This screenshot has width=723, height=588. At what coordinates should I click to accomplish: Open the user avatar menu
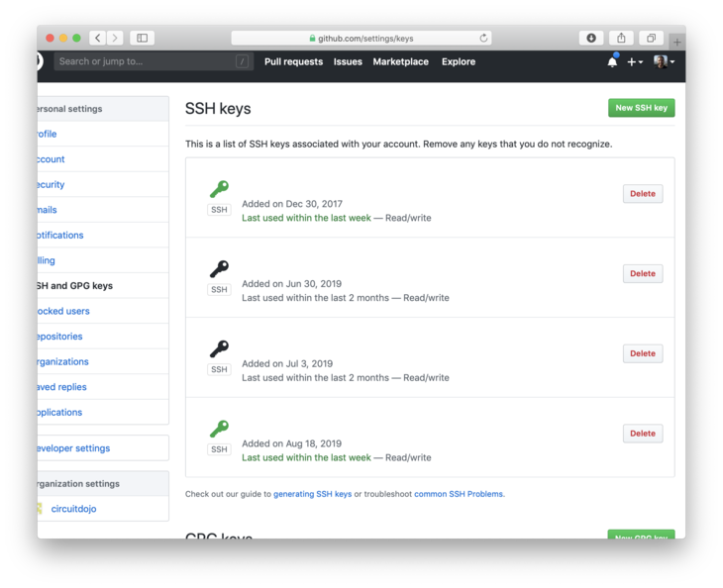point(664,61)
